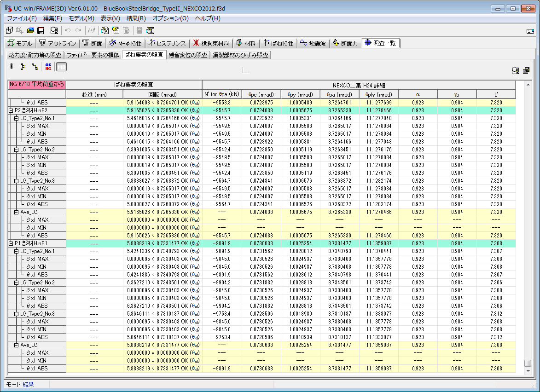Open the 結果(R) menu
540x392 pixels.
136,18
